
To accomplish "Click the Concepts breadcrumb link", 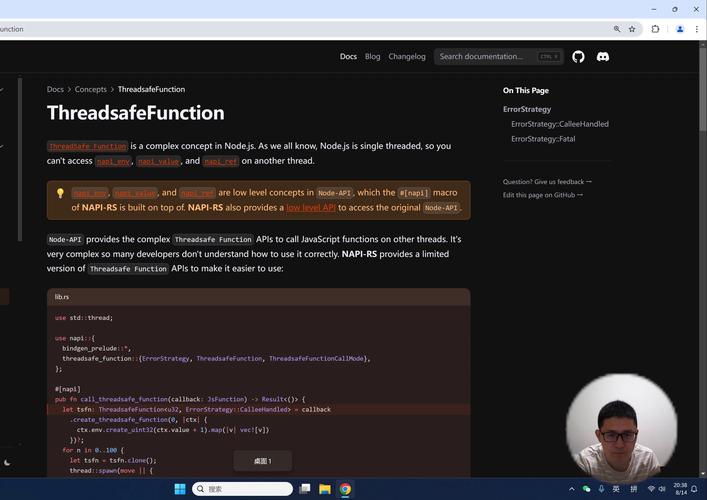I will tap(91, 89).
